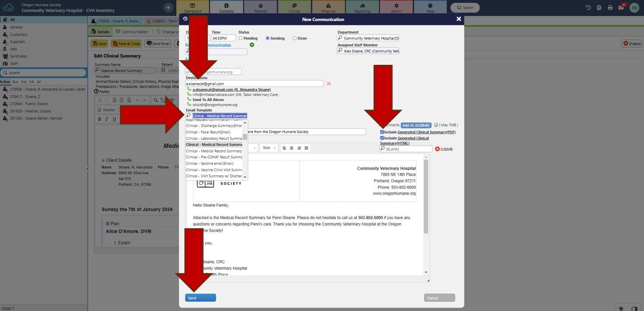The image size is (644, 311).
Task: Click the cut scissors icon in summary editor
Action: click(99, 100)
